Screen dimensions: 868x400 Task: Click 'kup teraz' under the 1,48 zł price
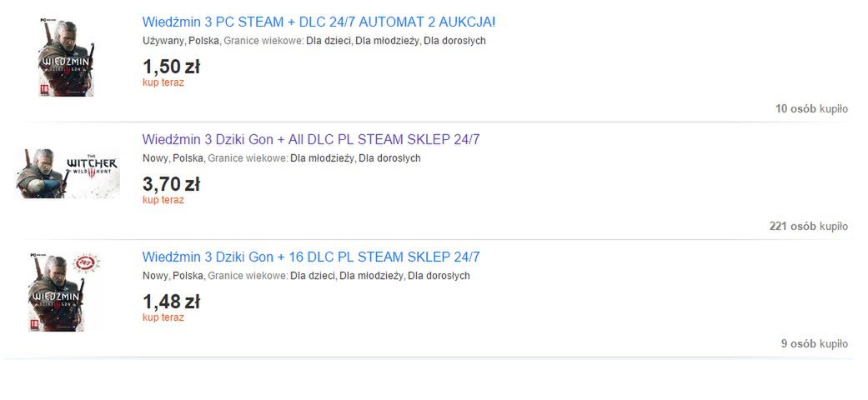click(163, 317)
